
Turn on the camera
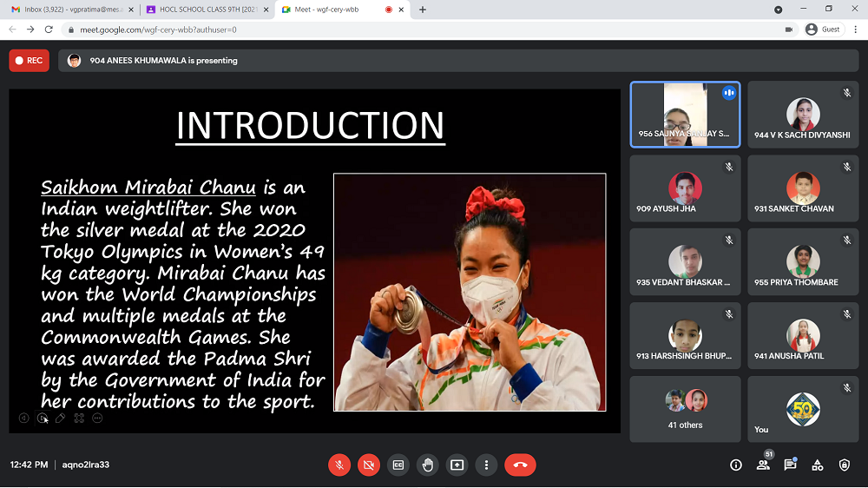[x=368, y=465]
